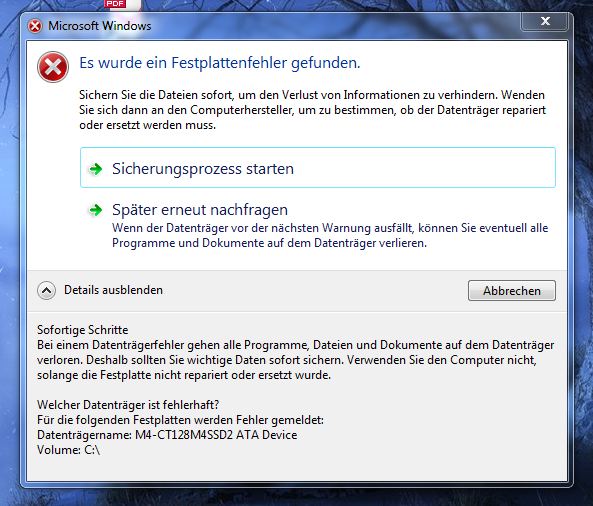
Task: Click Datenträgername M4-CT128M4SSD2 ATA Device line
Action: 167,435
